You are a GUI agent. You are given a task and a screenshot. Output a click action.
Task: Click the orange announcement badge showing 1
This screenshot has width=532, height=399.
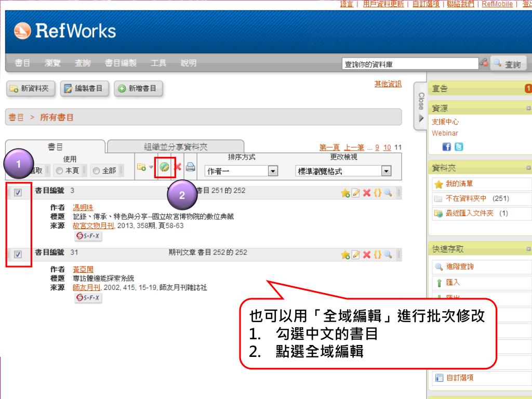[528, 88]
